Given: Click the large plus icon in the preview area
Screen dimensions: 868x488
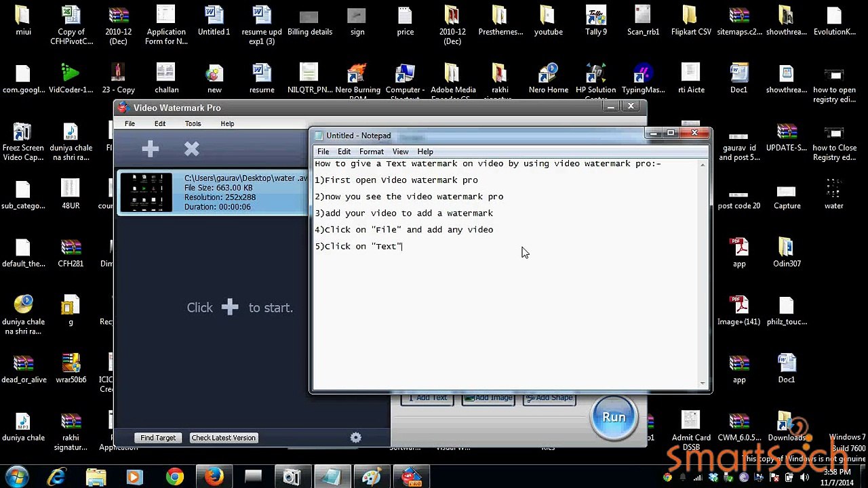Looking at the screenshot, I should (230, 307).
